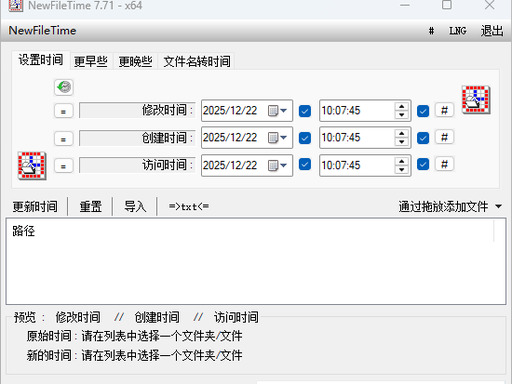
Task: Click the # button in the header bar
Action: point(431,31)
